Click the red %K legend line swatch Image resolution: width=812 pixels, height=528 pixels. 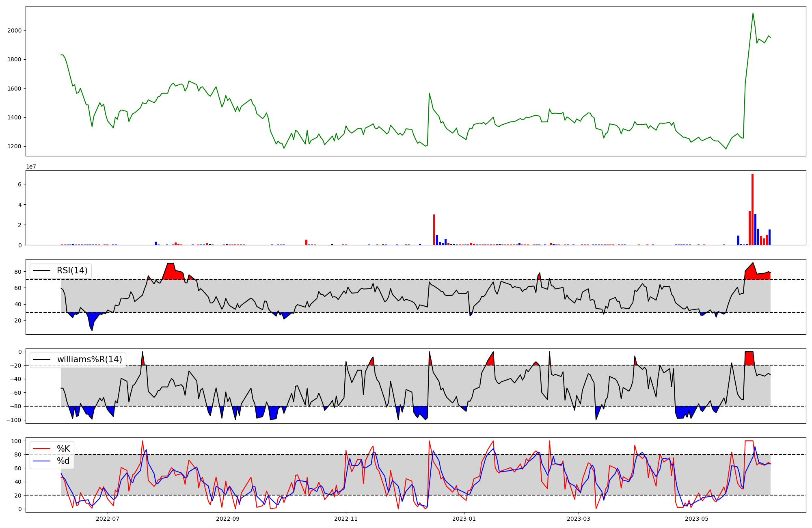(41, 449)
